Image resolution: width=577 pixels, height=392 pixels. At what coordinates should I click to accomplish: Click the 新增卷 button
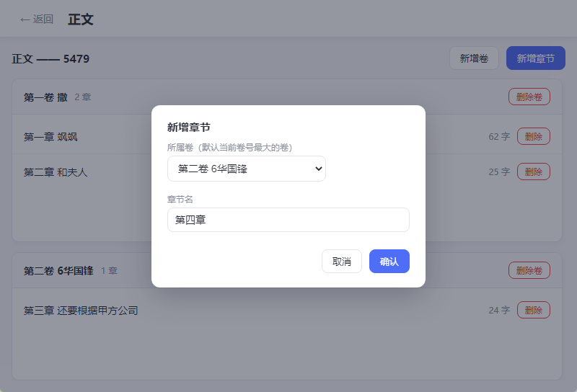474,58
